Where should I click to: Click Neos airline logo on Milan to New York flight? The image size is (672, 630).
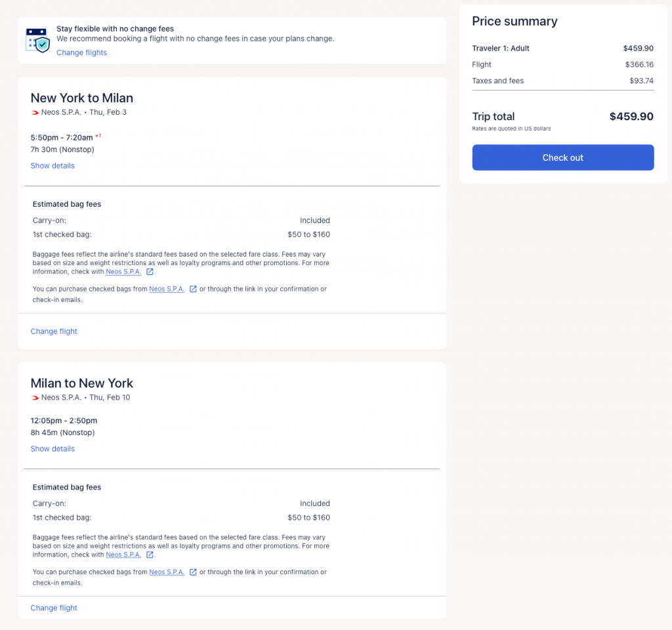[35, 398]
